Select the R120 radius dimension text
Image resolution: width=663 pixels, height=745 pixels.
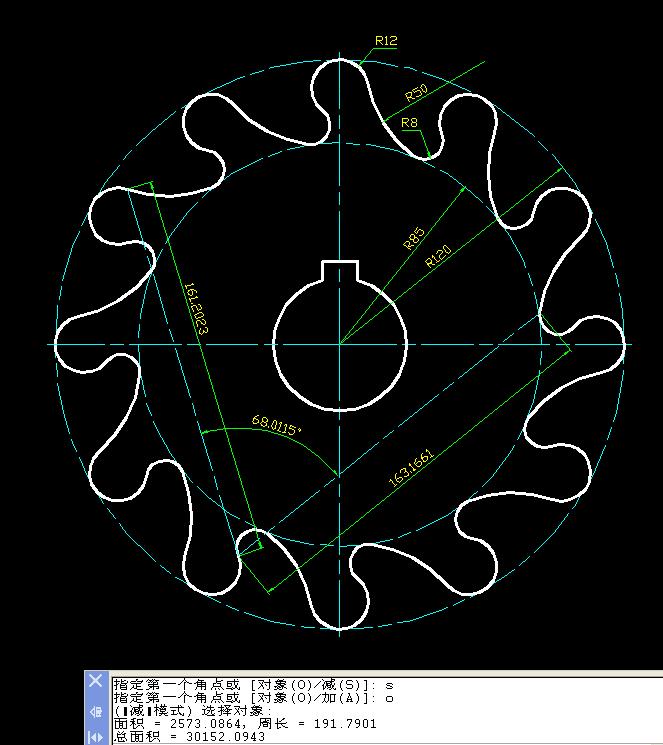pyautogui.click(x=438, y=257)
